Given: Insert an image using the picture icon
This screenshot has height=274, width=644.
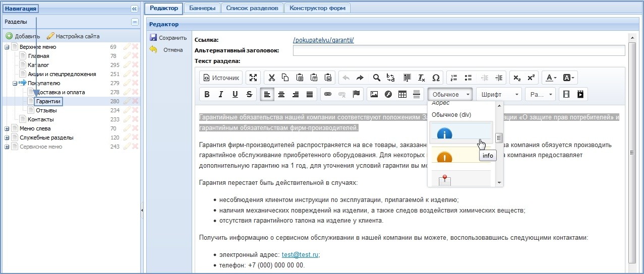Looking at the screenshot, I should point(374,94).
